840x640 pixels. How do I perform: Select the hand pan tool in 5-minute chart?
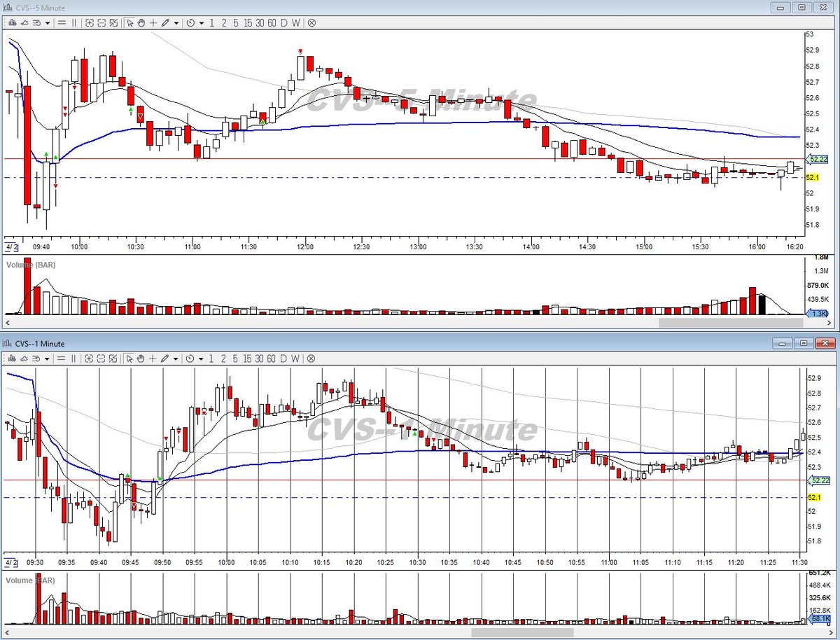[141, 22]
